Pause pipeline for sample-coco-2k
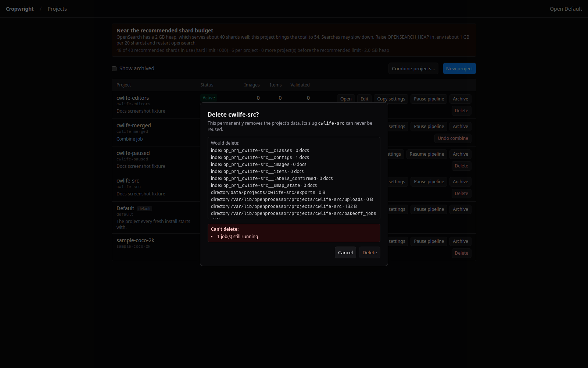The width and height of the screenshot is (588, 368). [x=429, y=241]
